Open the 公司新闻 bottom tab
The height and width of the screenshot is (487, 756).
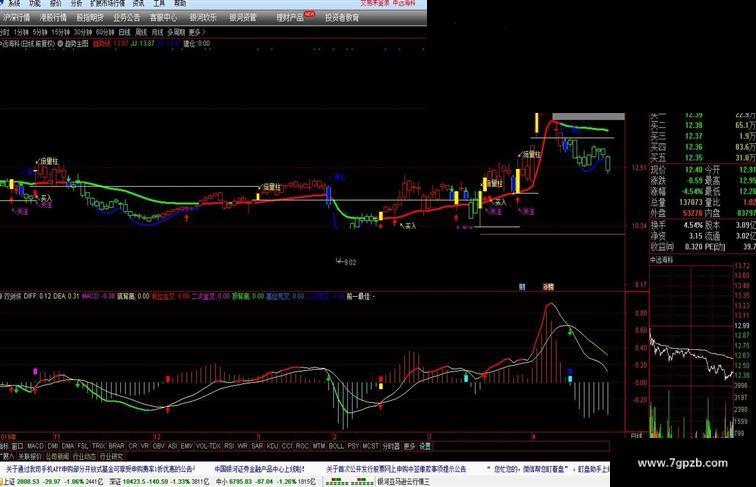(x=57, y=456)
